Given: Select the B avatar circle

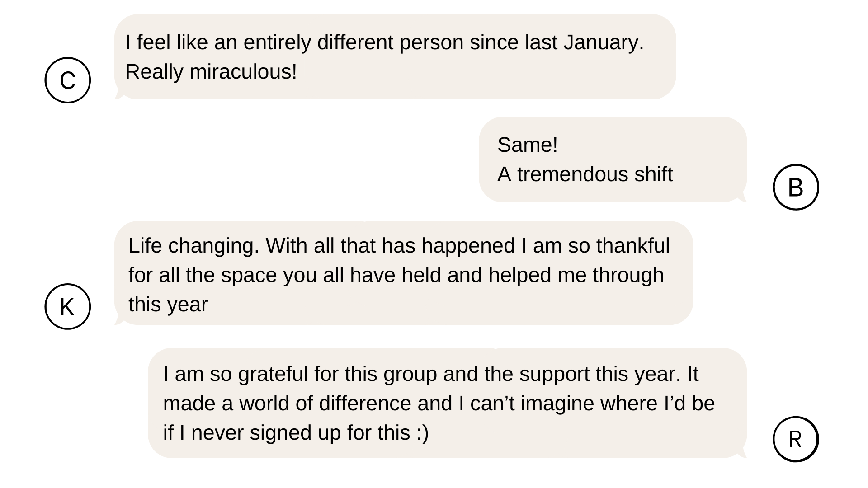Looking at the screenshot, I should pyautogui.click(x=796, y=187).
